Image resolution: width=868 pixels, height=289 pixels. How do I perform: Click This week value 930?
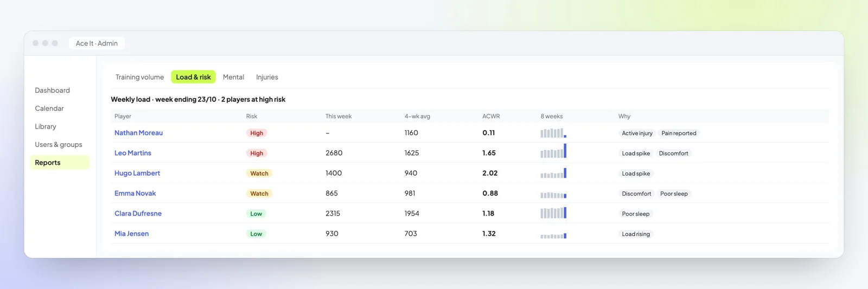[331, 234]
